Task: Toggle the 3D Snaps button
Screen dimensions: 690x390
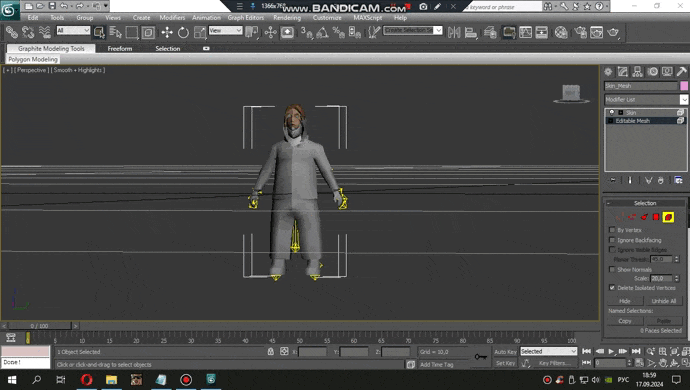Action: tap(306, 32)
